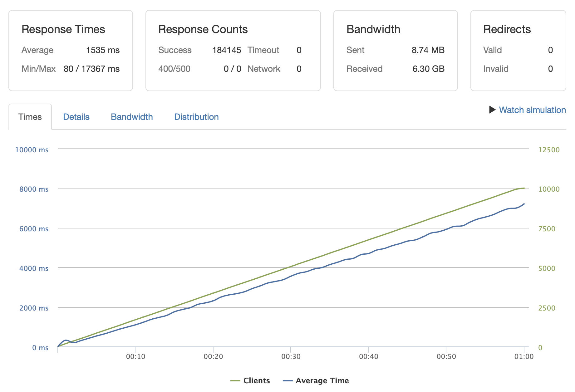This screenshot has width=575, height=392.
Task: Select the Times tab
Action: pyautogui.click(x=30, y=117)
